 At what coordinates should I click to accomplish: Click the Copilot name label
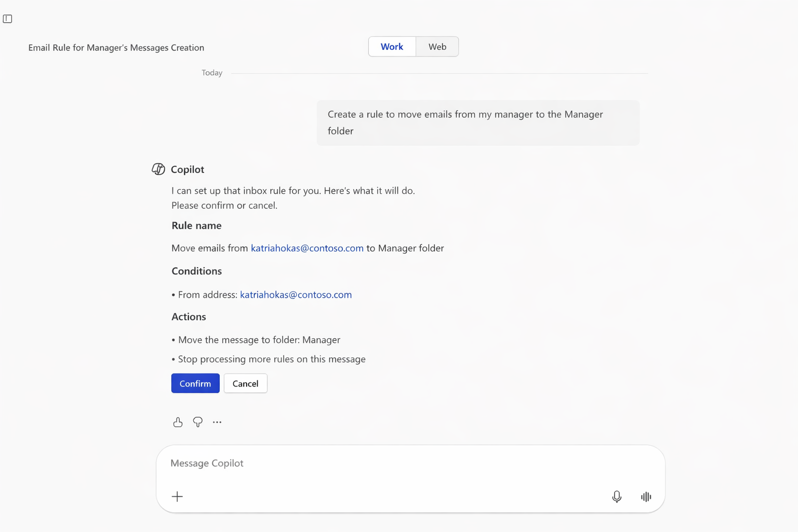[188, 169]
